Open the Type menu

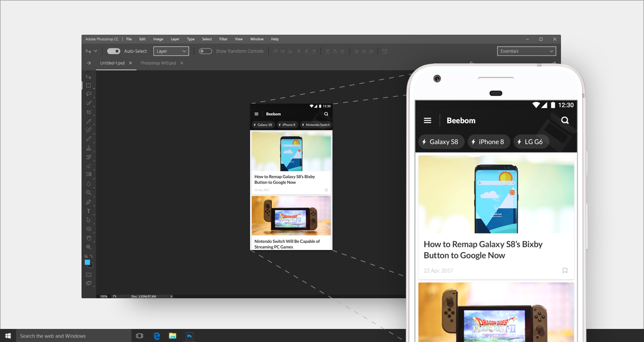191,39
